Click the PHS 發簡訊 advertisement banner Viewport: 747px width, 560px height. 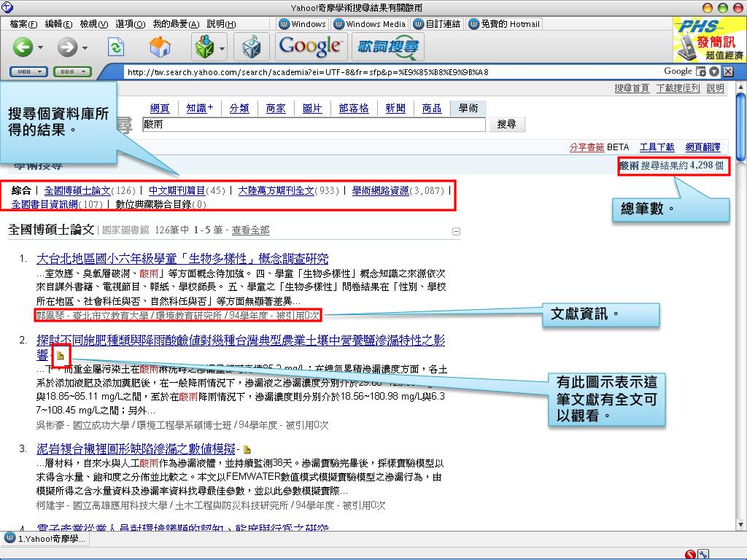coord(709,39)
